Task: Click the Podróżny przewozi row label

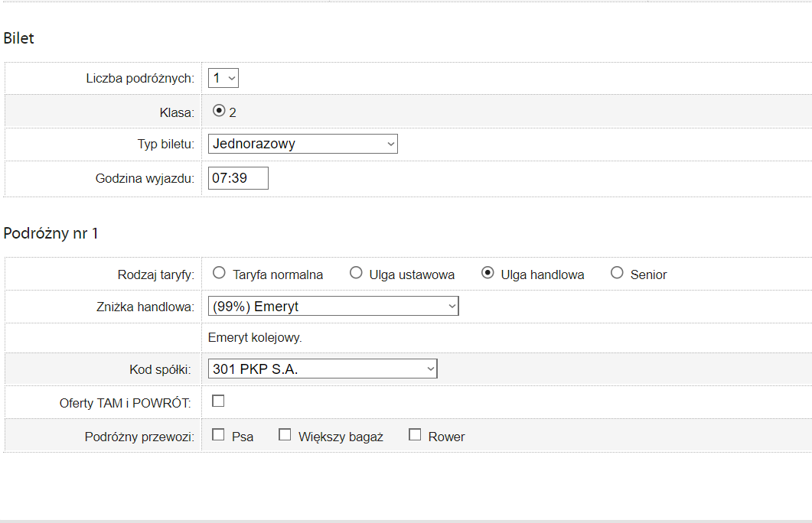Action: [139, 437]
